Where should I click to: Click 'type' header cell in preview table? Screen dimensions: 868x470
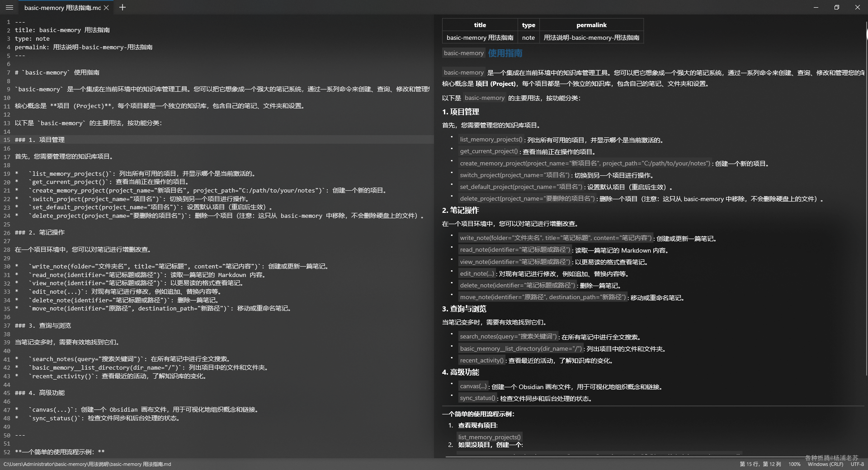coord(528,25)
